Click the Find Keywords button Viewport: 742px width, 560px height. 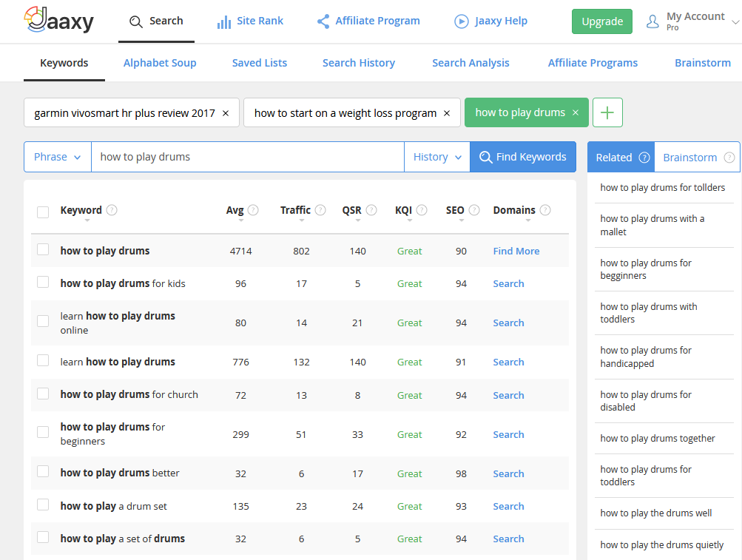click(x=523, y=157)
